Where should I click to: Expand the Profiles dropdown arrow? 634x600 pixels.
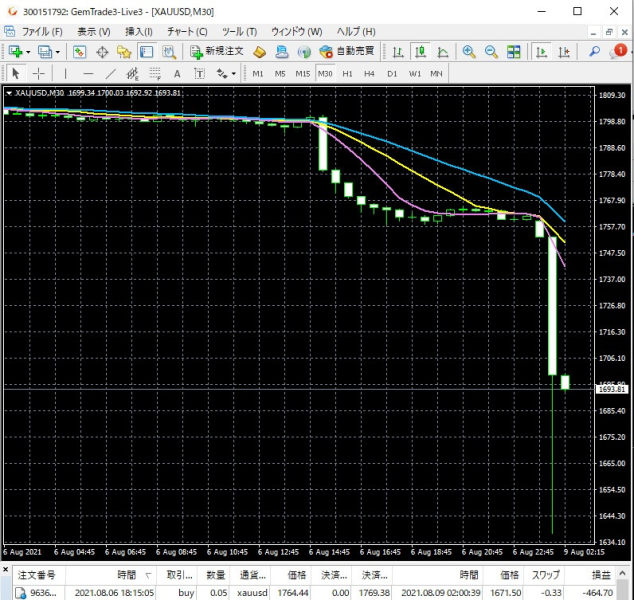click(57, 52)
